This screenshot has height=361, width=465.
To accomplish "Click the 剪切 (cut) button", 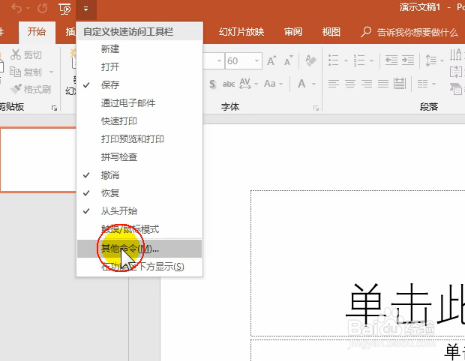I will point(26,55).
